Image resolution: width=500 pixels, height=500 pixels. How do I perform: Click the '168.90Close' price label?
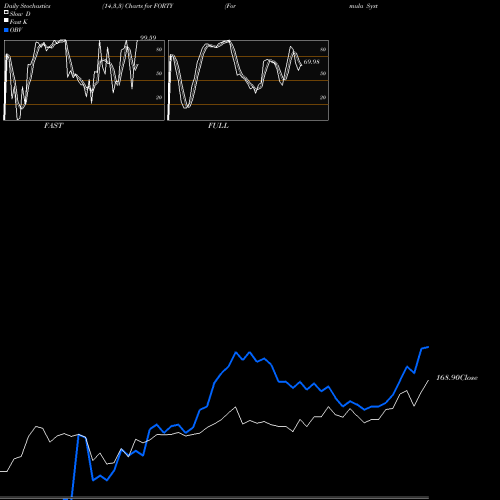[457, 378]
